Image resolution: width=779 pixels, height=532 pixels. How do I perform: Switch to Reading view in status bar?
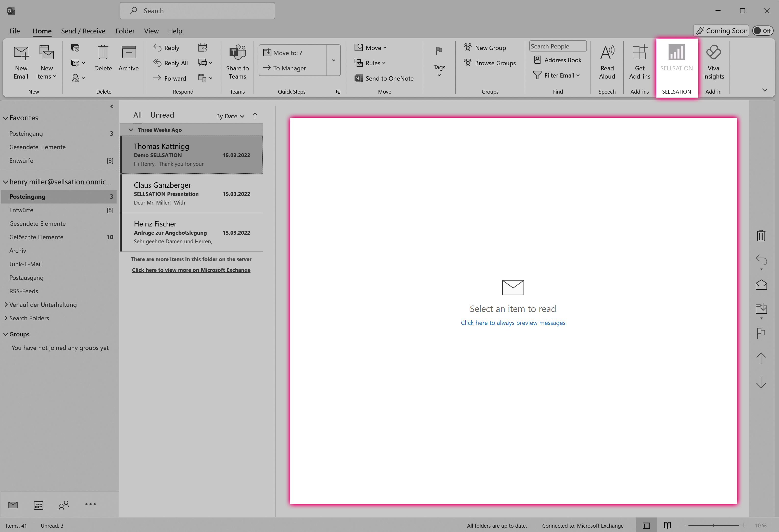point(667,525)
